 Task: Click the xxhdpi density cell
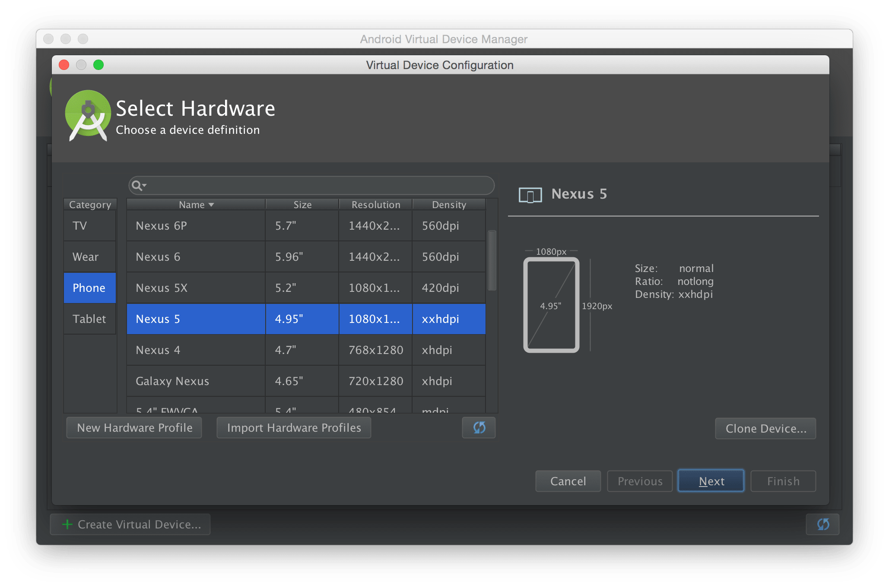449,319
